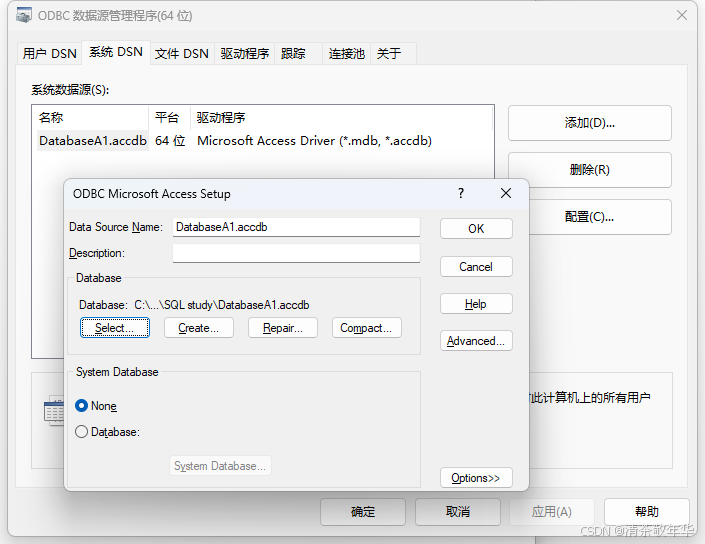Click the '64 位' platform cell
Image resolution: width=705 pixels, height=544 pixels.
coord(170,141)
